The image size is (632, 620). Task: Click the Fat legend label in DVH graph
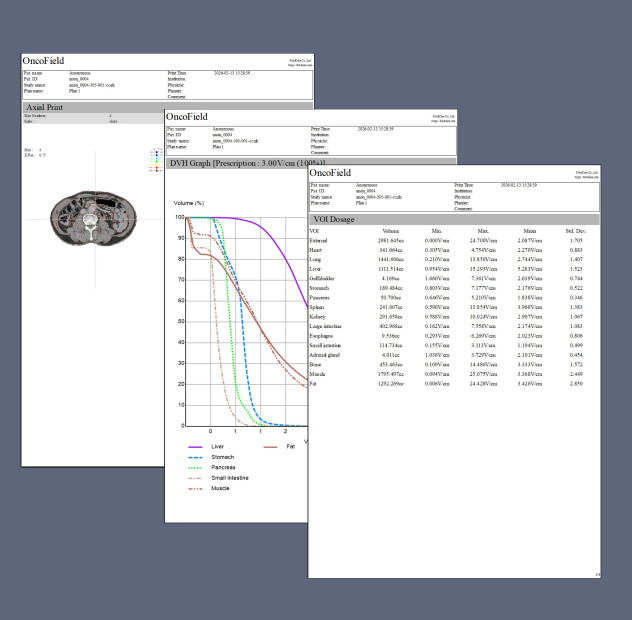tap(291, 447)
